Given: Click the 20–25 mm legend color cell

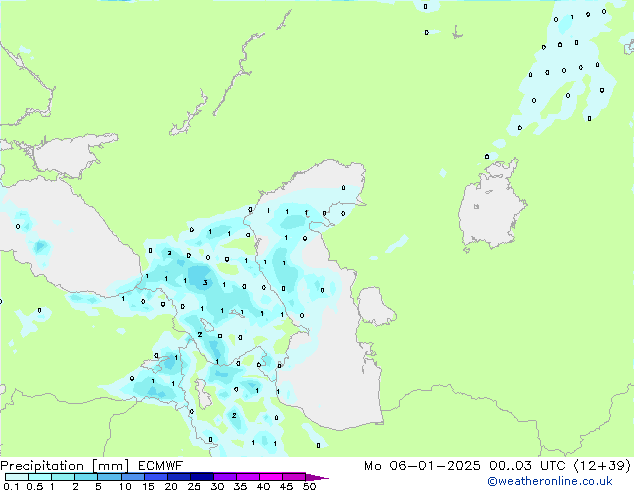Looking at the screenshot, I should click(178, 477).
